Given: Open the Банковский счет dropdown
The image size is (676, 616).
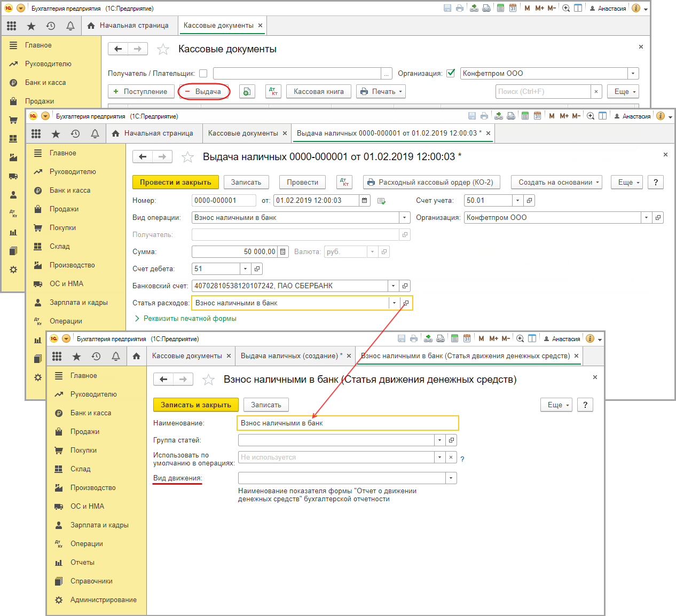Looking at the screenshot, I should [394, 286].
